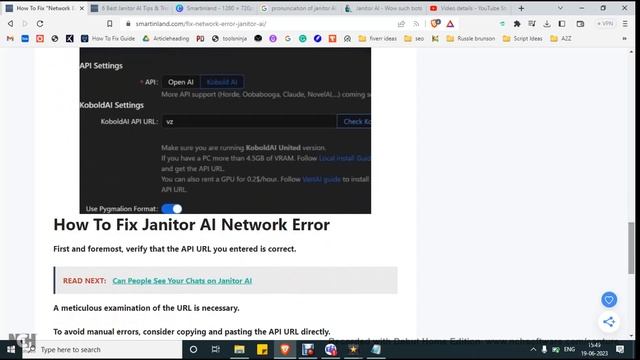Open the Script Ideas bookmark folder
640x360 pixels.
click(x=522, y=38)
